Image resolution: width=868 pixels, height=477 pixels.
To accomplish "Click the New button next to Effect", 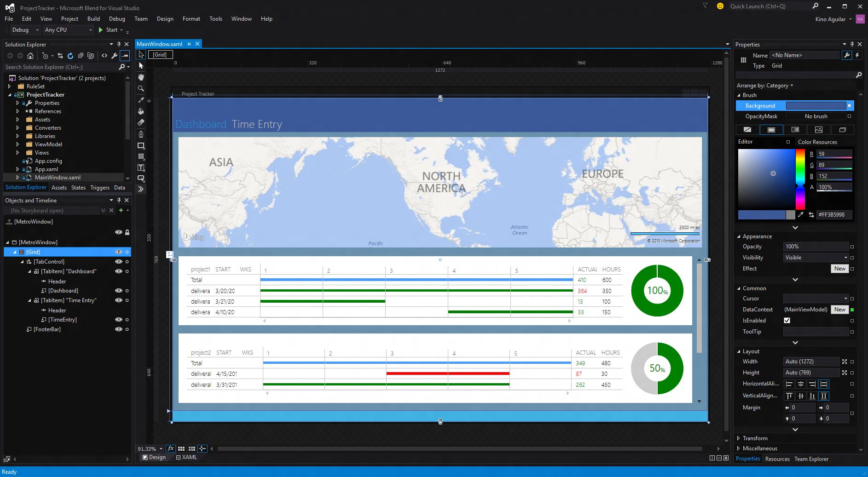I will tap(839, 269).
